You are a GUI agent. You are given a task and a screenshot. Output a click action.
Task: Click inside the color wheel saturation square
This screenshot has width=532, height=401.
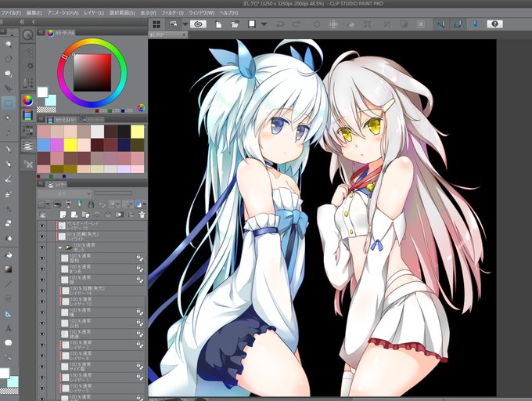pos(92,73)
